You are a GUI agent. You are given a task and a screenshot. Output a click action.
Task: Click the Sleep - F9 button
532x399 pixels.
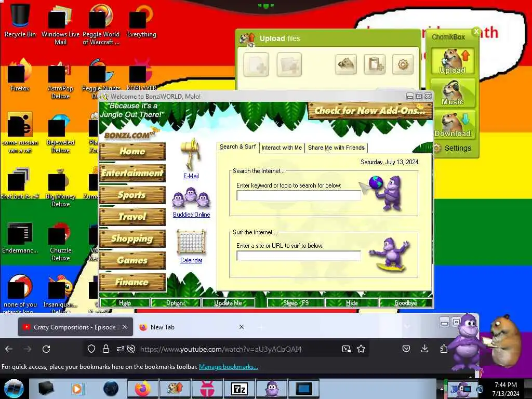pyautogui.click(x=296, y=303)
